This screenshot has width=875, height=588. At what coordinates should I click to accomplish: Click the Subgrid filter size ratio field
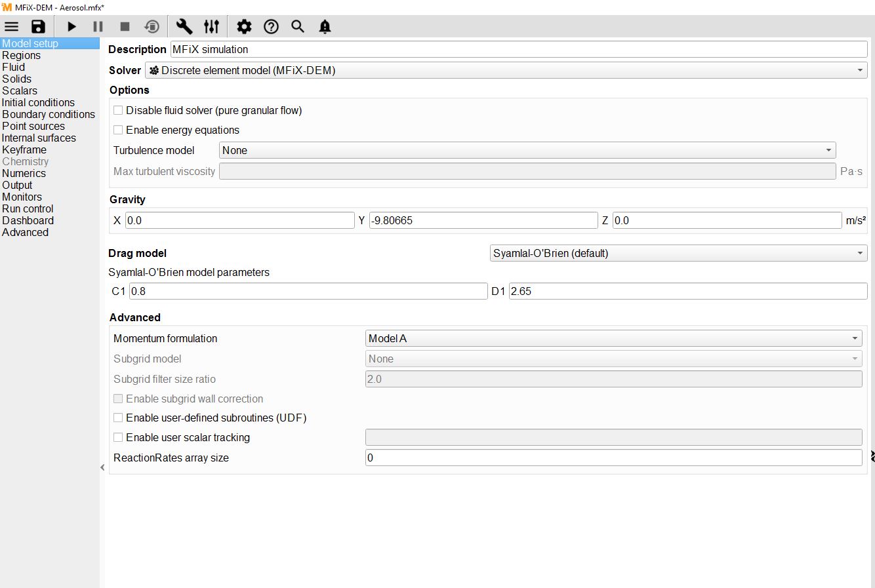[613, 379]
